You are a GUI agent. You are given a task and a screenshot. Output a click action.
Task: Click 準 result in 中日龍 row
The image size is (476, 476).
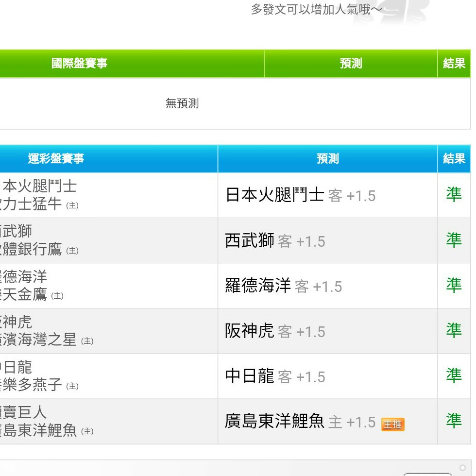point(454,375)
